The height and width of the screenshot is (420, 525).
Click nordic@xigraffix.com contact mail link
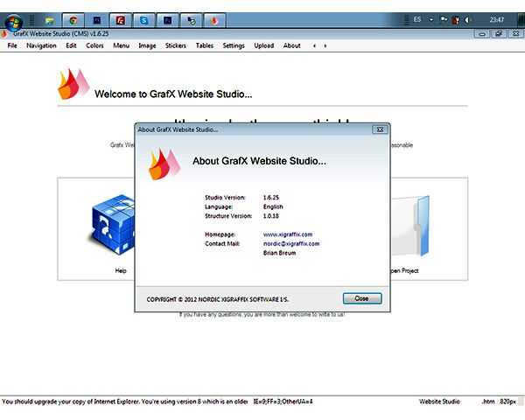[x=291, y=243]
